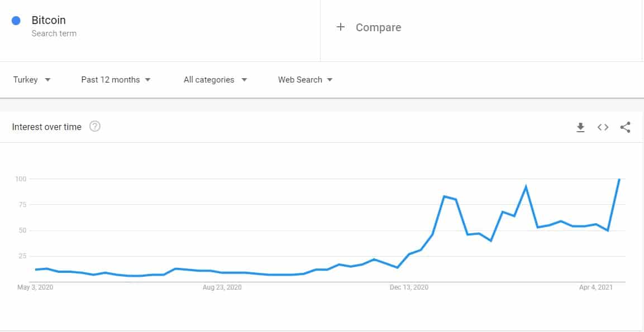Click the plus icon next to Compare

coord(340,27)
